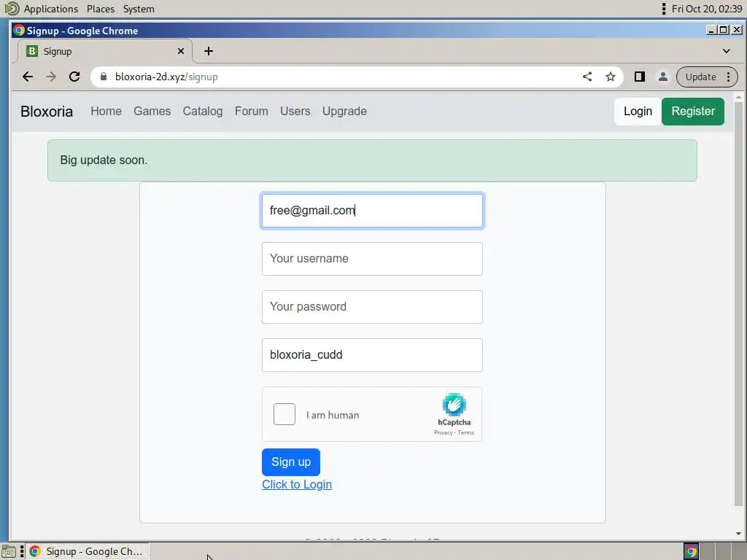Click the system menu logo beside Applications

[x=11, y=9]
